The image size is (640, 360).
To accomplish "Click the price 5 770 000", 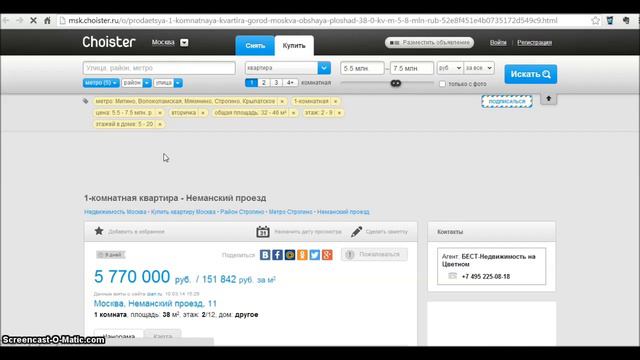I will [x=132, y=277].
